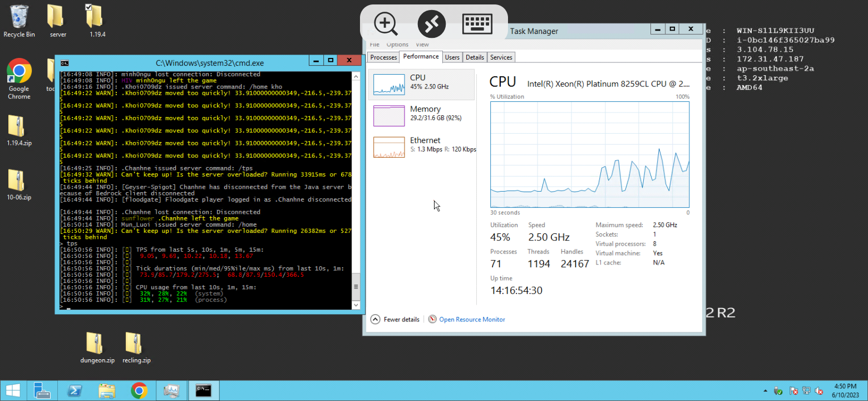Image resolution: width=868 pixels, height=401 pixels.
Task: Click the zoom magnifier icon in remote toolbar
Action: point(386,24)
